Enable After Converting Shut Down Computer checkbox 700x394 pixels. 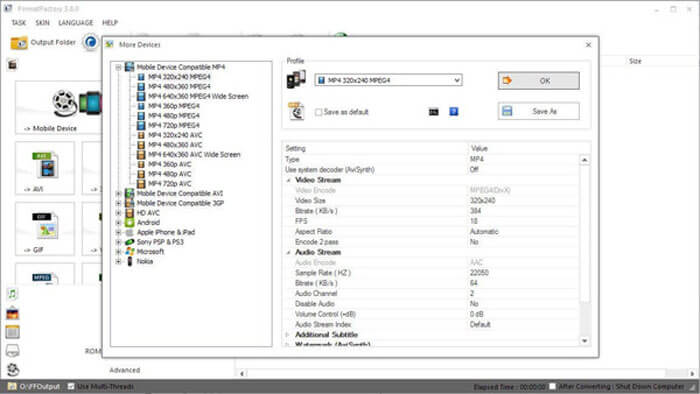552,386
